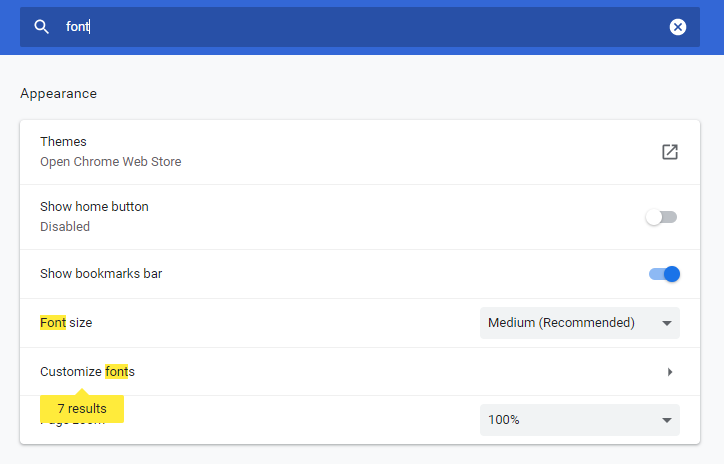Image resolution: width=724 pixels, height=464 pixels.
Task: Click the Show home button label
Action: (94, 207)
